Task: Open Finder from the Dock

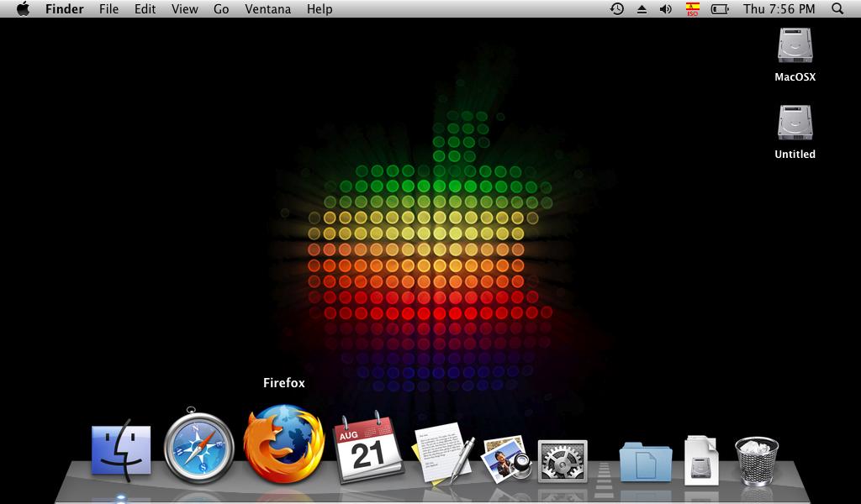Action: click(x=121, y=450)
